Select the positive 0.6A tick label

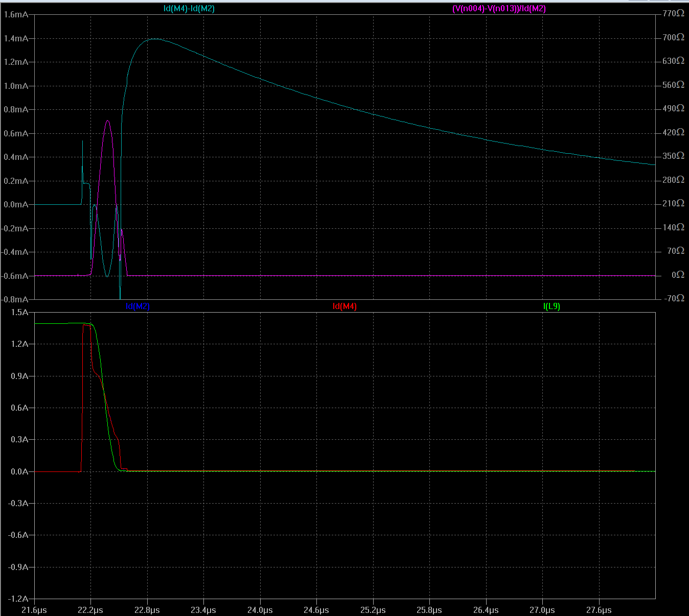[20, 408]
